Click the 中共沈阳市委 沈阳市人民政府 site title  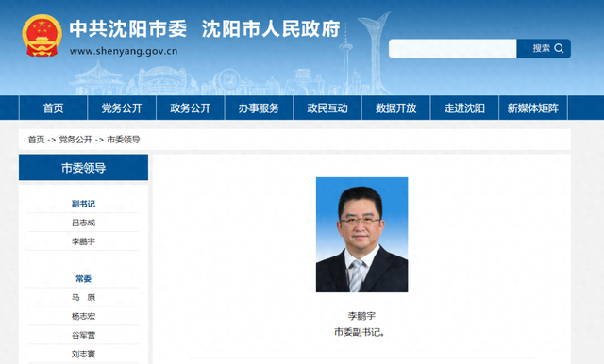(205, 29)
